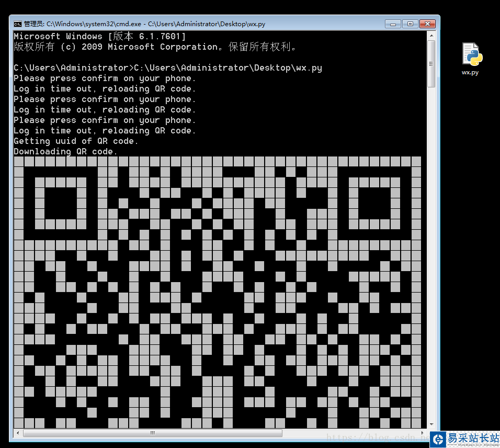This screenshot has width=500, height=448.
Task: Click the wx.py desktop icon label
Action: tap(470, 72)
